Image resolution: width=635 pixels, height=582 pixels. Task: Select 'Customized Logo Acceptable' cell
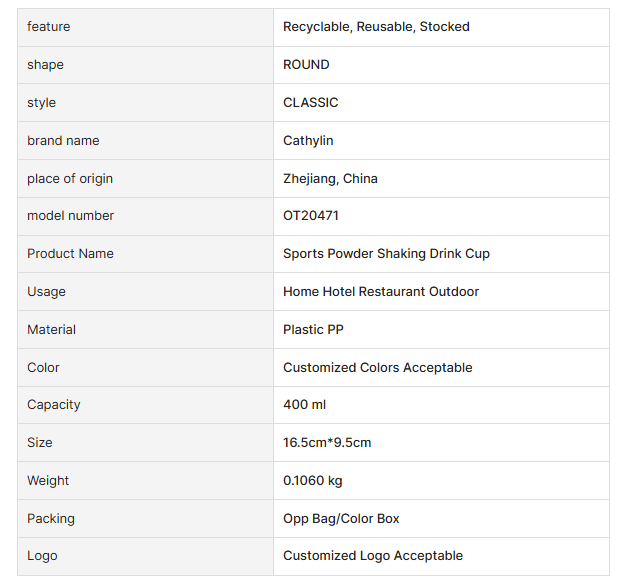click(x=373, y=556)
